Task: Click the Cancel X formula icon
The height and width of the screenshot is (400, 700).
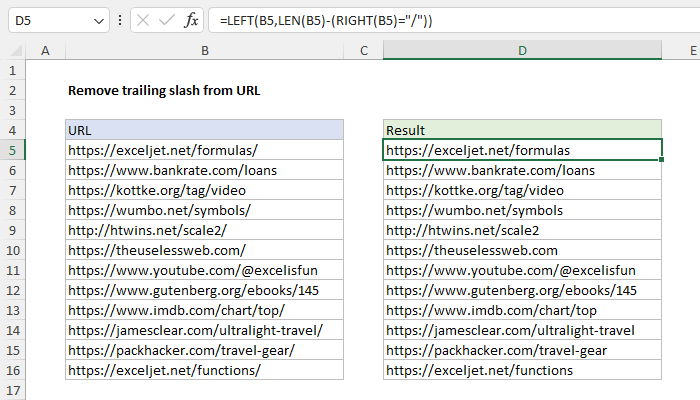Action: [x=143, y=21]
